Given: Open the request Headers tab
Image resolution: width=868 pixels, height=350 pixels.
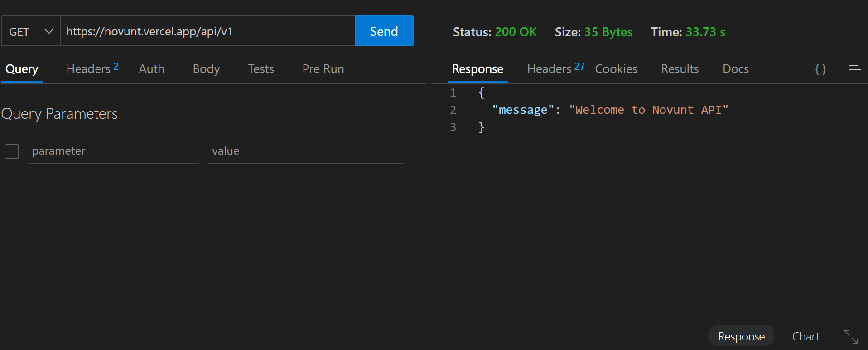Looking at the screenshot, I should point(92,69).
